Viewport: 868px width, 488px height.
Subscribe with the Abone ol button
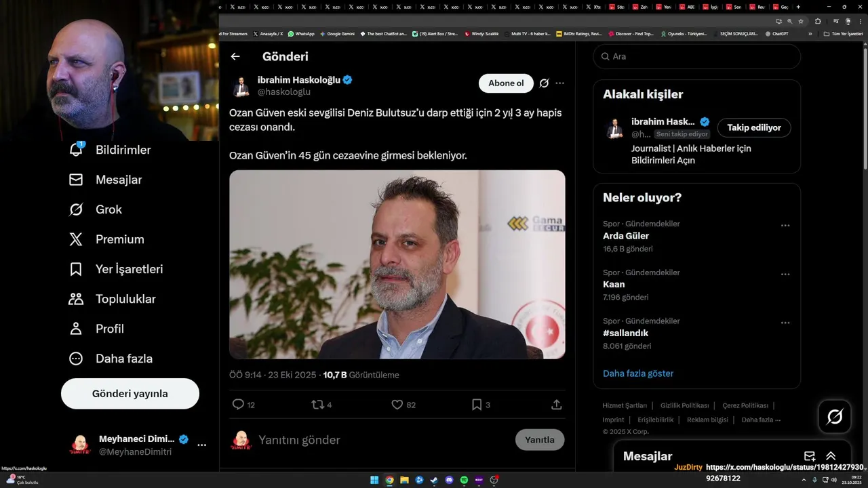(506, 83)
